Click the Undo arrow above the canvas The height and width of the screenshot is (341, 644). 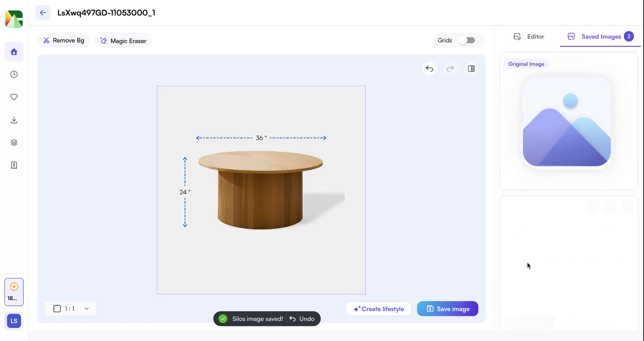click(x=429, y=69)
